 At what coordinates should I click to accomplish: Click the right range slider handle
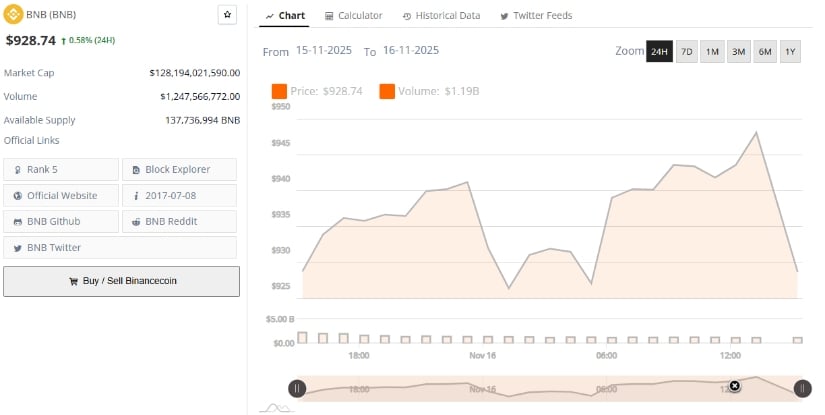tap(802, 389)
